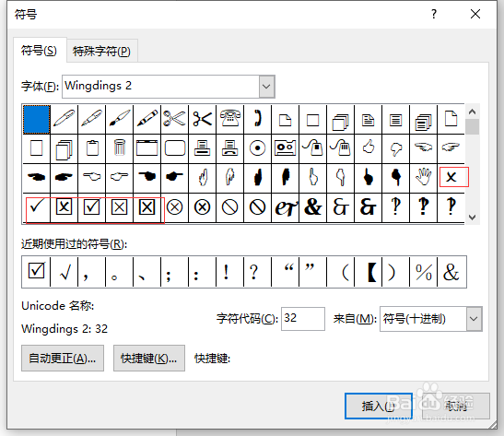
Task: Choose the bold ampersand symbol in the grid
Action: (x=312, y=207)
